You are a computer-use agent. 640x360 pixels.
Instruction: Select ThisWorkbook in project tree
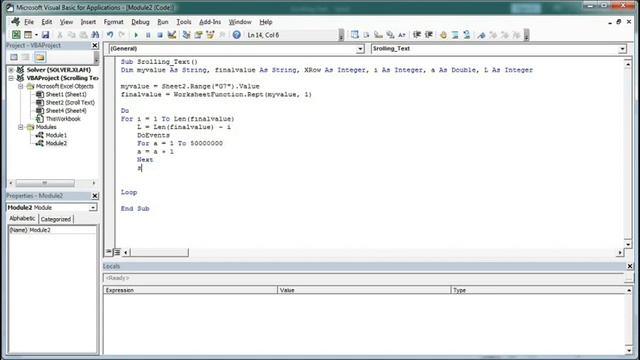click(x=62, y=119)
